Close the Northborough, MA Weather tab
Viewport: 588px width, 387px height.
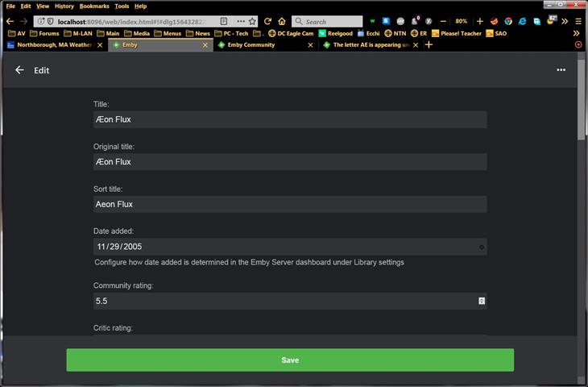coord(100,45)
